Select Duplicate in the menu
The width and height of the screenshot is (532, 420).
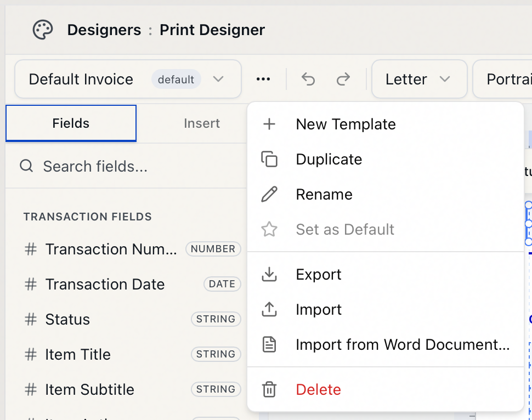386,159
